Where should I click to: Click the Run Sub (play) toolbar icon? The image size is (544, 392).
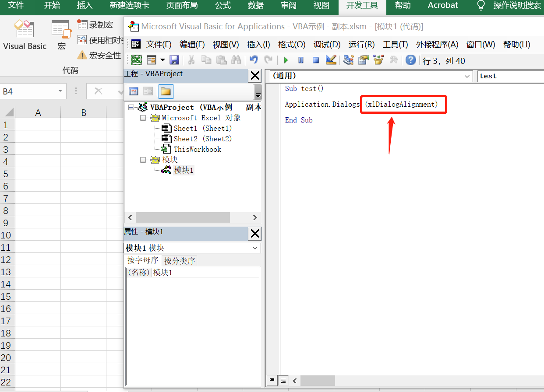click(x=286, y=60)
